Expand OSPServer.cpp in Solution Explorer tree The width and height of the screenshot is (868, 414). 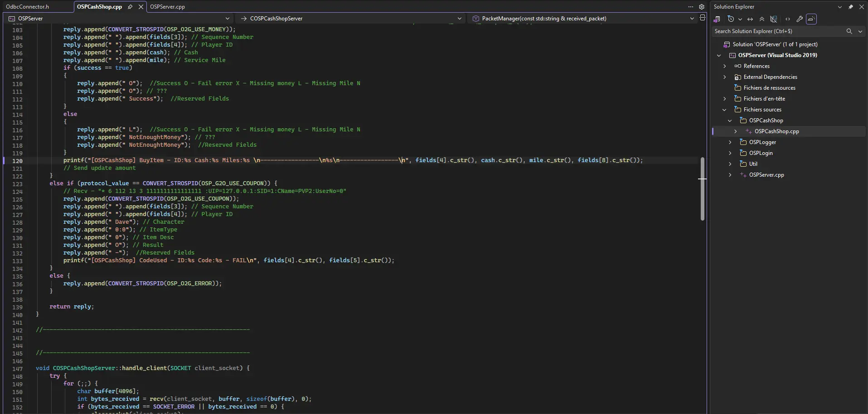pos(730,175)
